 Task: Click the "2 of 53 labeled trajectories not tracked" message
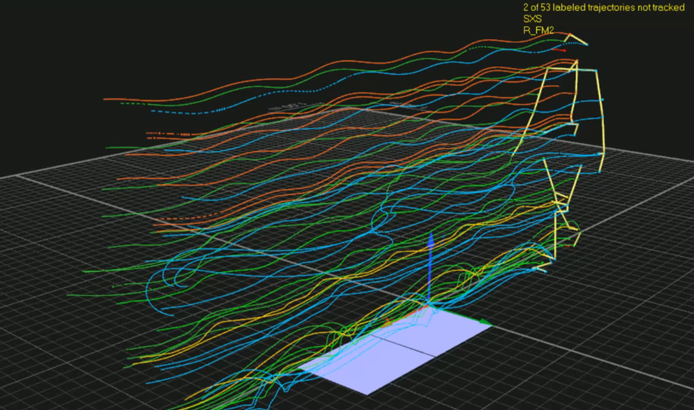pos(604,8)
